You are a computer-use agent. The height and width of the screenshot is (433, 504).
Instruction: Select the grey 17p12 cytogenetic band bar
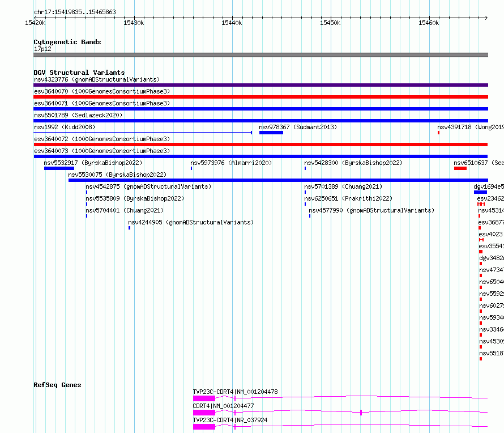coord(260,55)
